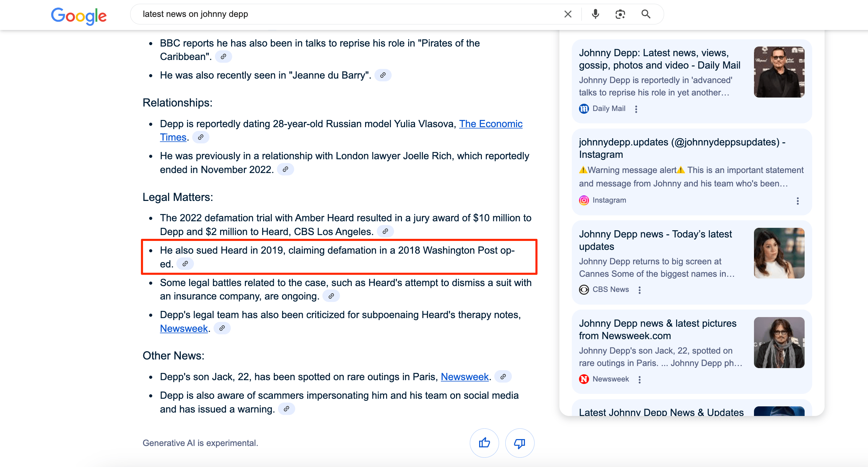Click the Daily Mail card Johnny Depp thumbnail

[779, 72]
